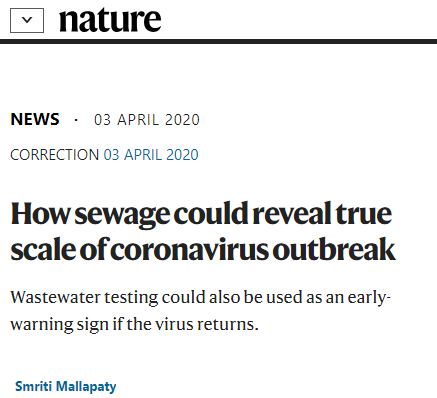Click the publication date 03 APRIL 2020
437x398 pixels.
pos(147,120)
